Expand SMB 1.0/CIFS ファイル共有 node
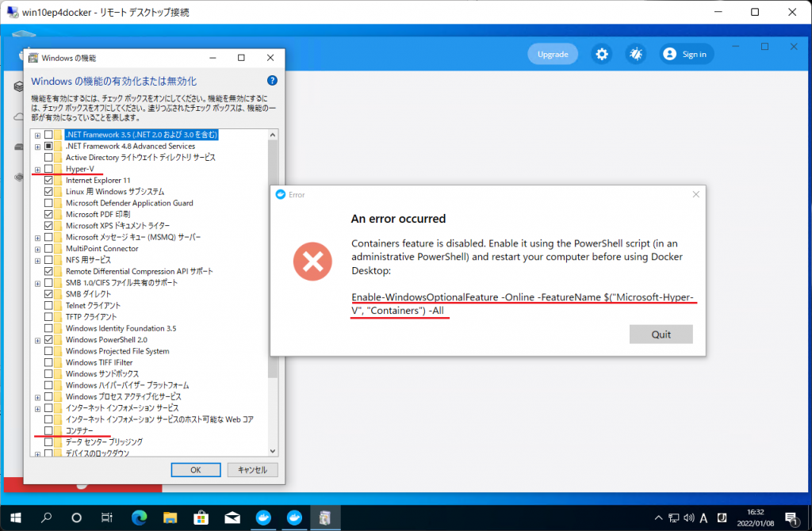This screenshot has height=531, width=812. pyautogui.click(x=37, y=283)
